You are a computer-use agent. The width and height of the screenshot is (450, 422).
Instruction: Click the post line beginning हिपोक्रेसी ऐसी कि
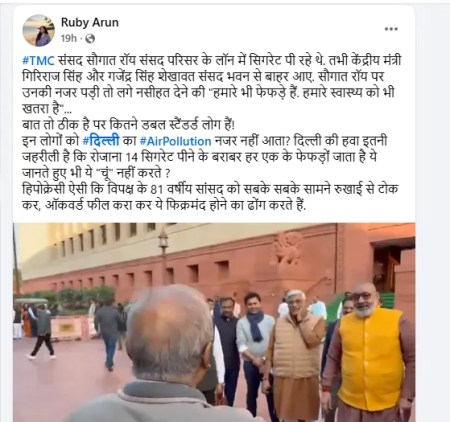click(x=210, y=189)
